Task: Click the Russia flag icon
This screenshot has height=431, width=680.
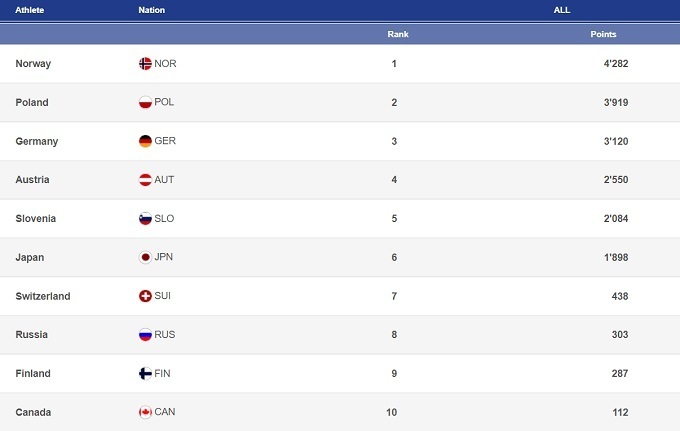Action: pos(145,335)
